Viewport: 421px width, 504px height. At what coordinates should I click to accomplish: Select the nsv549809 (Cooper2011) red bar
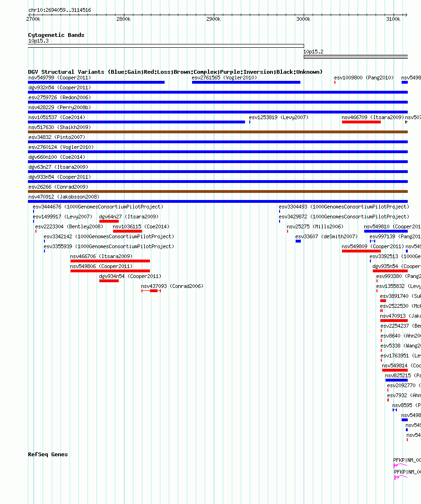(x=361, y=251)
